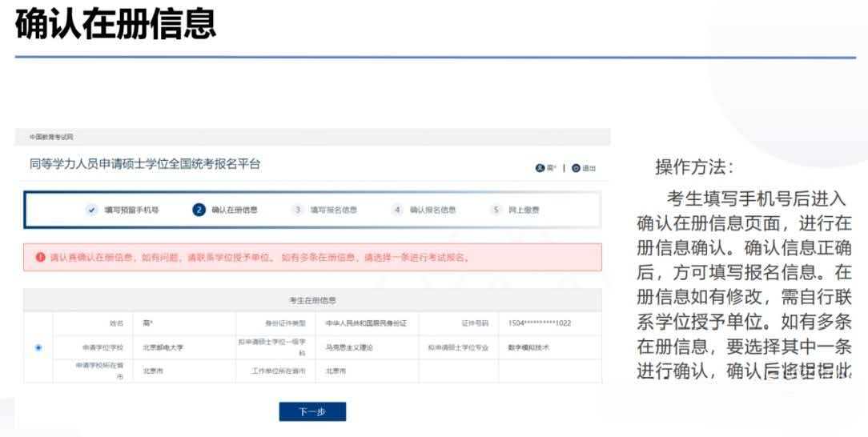The image size is (868, 437).
Task: Click the step 3 number icon
Action: click(298, 210)
